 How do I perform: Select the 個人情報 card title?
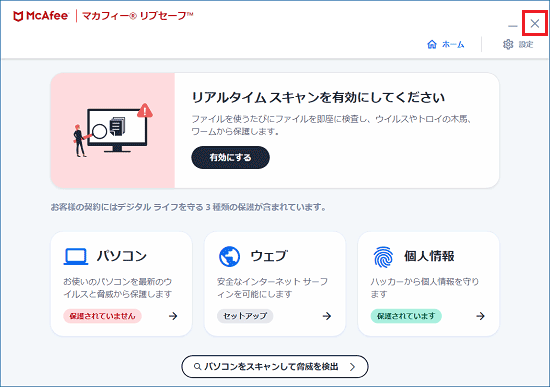point(429,256)
